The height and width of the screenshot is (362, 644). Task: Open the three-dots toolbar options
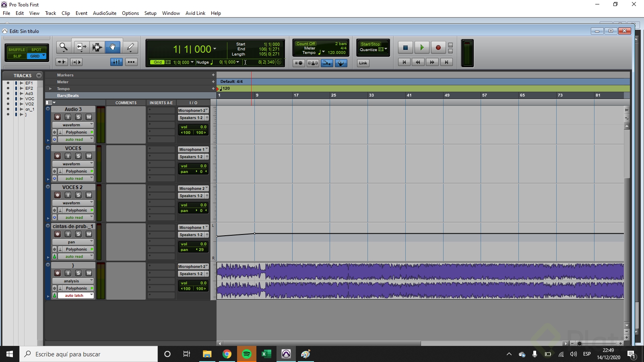pos(131,62)
